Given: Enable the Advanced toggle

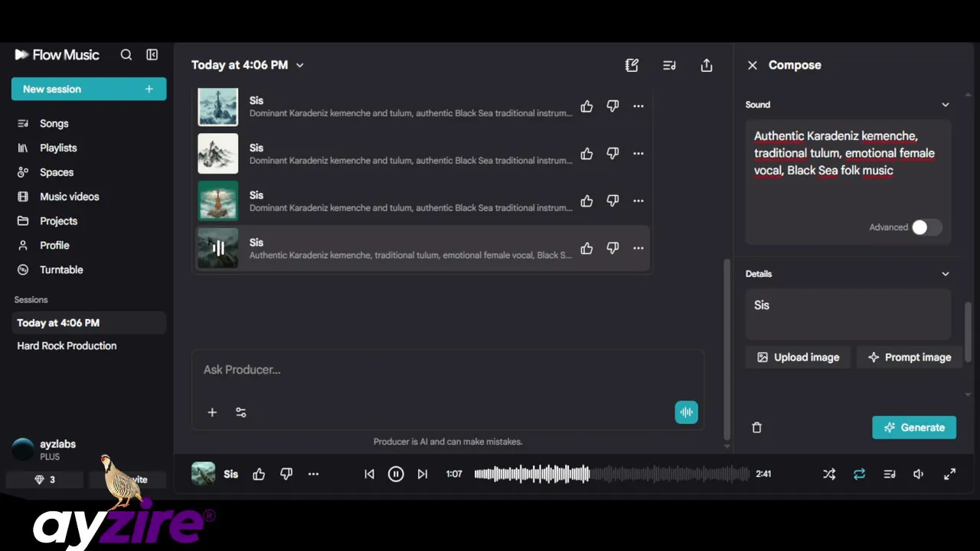Looking at the screenshot, I should click(x=926, y=227).
